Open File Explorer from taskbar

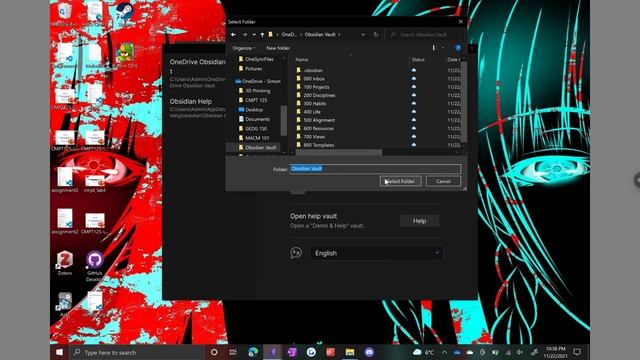[x=350, y=352]
